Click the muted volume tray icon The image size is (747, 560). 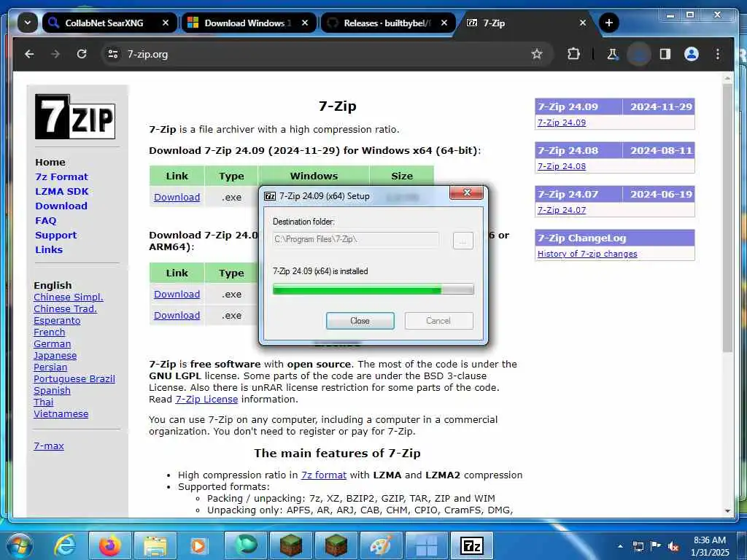(x=673, y=547)
